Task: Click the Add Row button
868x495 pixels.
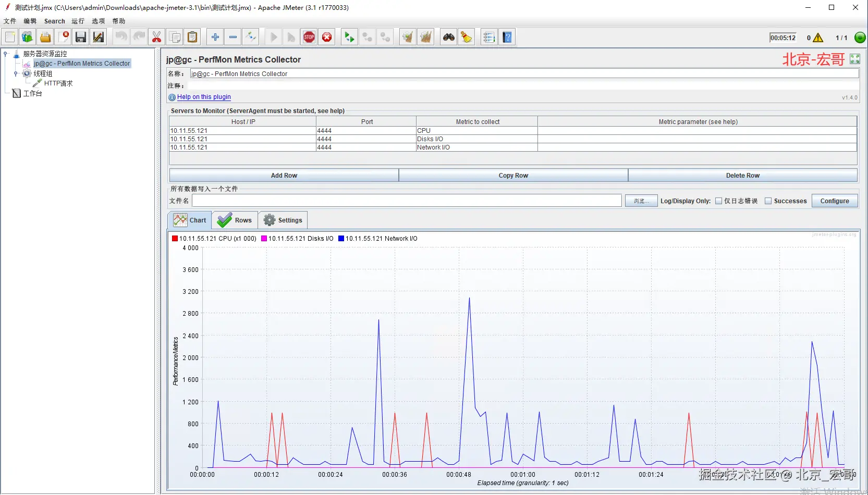Action: point(284,176)
